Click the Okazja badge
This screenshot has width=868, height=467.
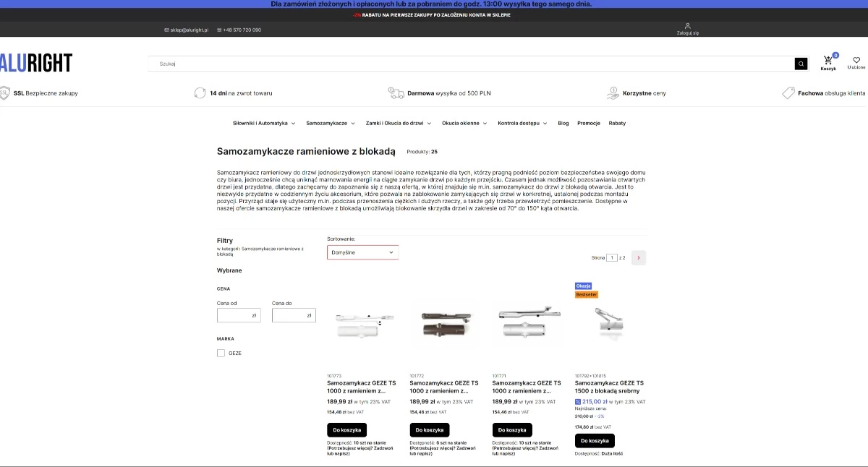pos(583,286)
